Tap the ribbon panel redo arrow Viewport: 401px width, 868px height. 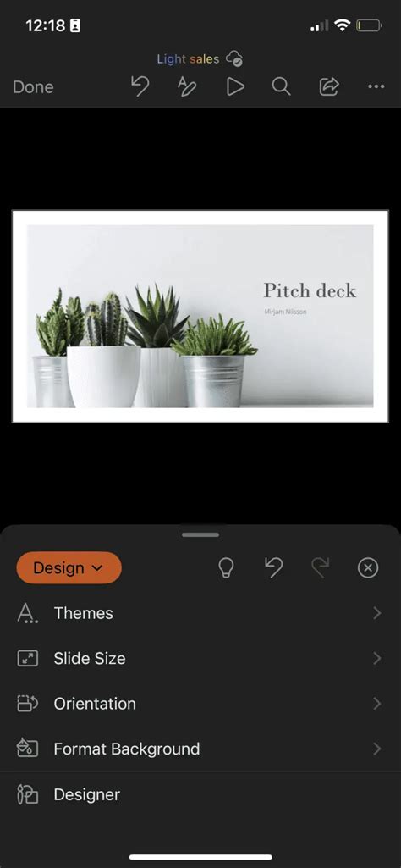[321, 568]
